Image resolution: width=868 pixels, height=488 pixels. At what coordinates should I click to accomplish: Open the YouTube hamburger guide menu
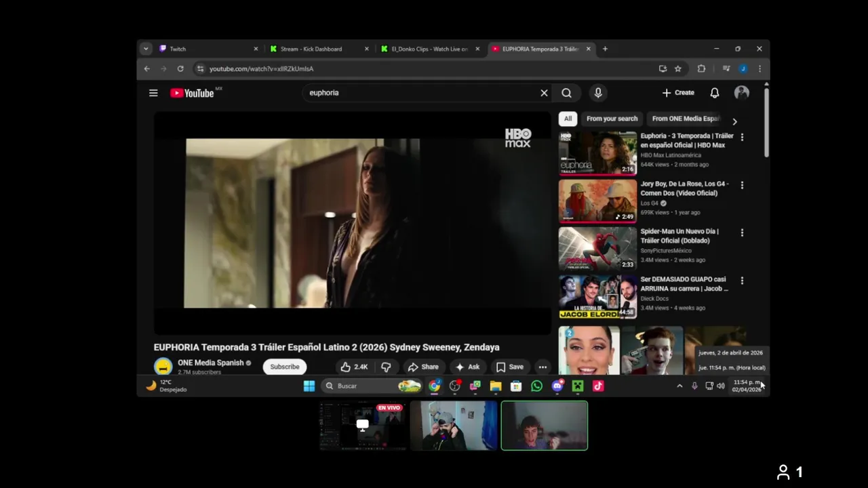pos(153,93)
